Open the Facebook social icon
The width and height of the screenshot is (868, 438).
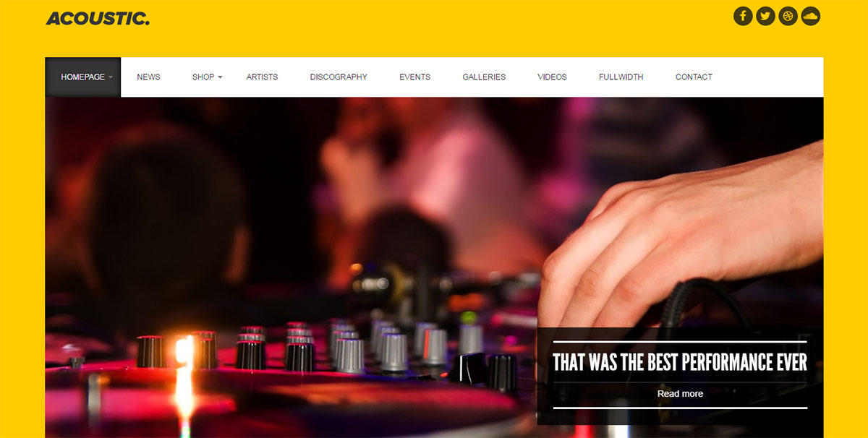(743, 16)
